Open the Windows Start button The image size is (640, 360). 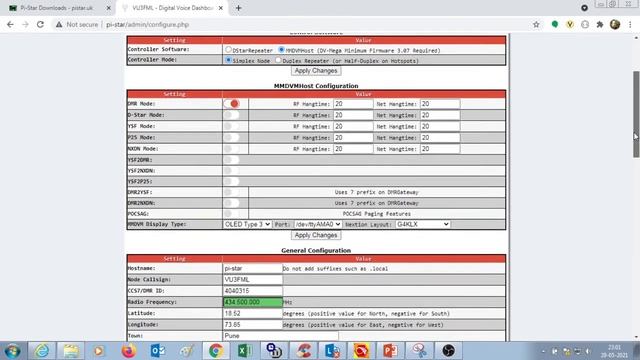click(x=13, y=351)
